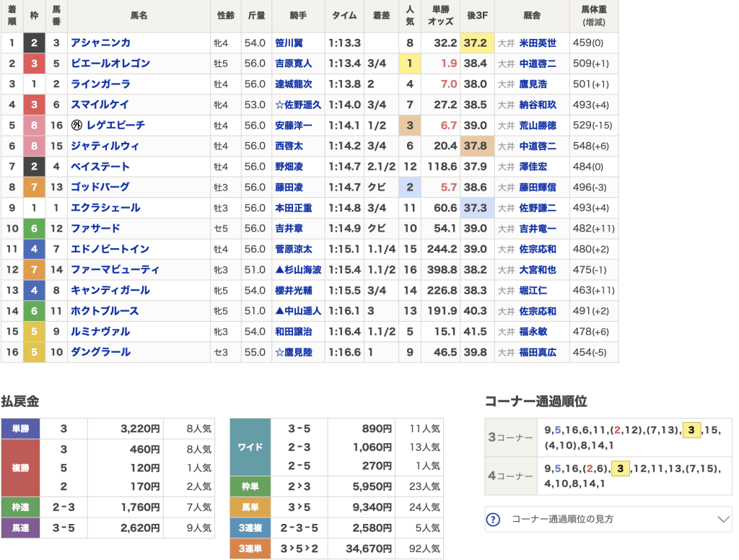Open horse アシャニンカ page
Image resolution: width=739 pixels, height=560 pixels.
coord(100,43)
